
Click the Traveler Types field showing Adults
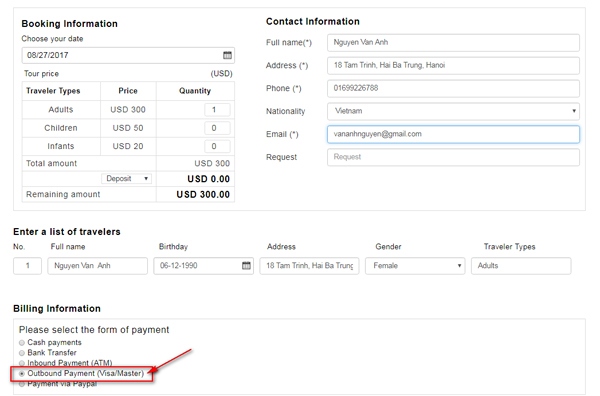click(x=521, y=266)
